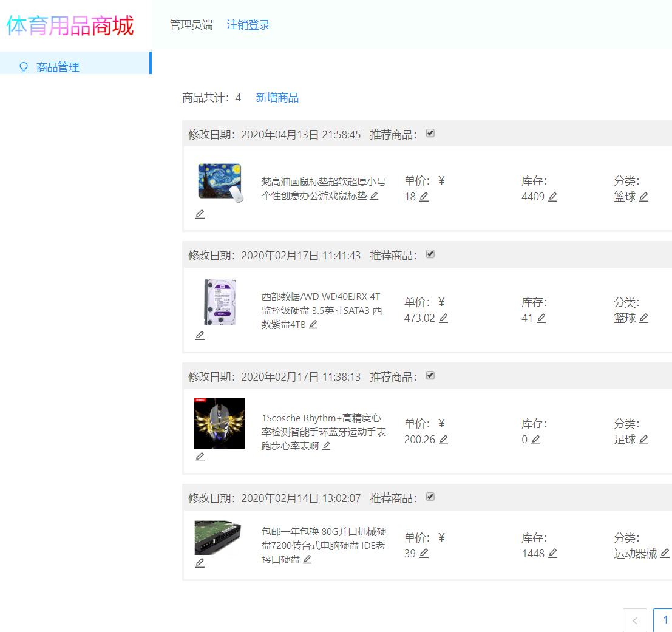
Task: Edit price 200.26 pencil icon
Action: point(444,439)
